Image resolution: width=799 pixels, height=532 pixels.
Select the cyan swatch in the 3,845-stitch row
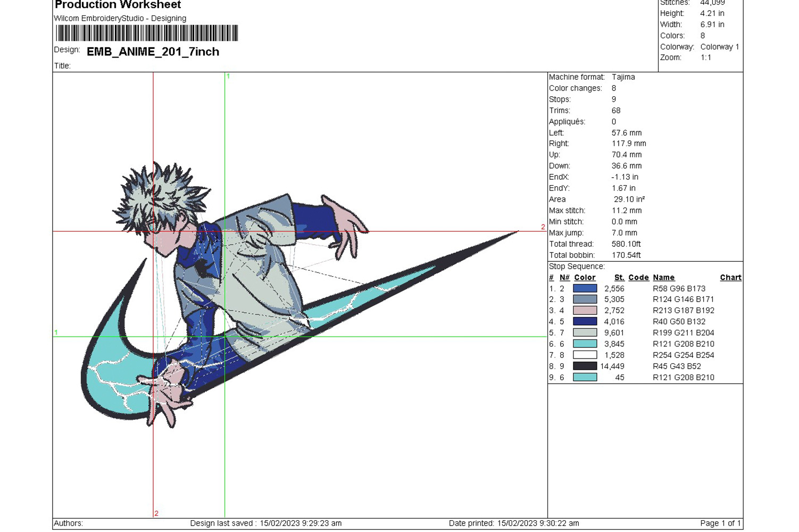point(585,344)
